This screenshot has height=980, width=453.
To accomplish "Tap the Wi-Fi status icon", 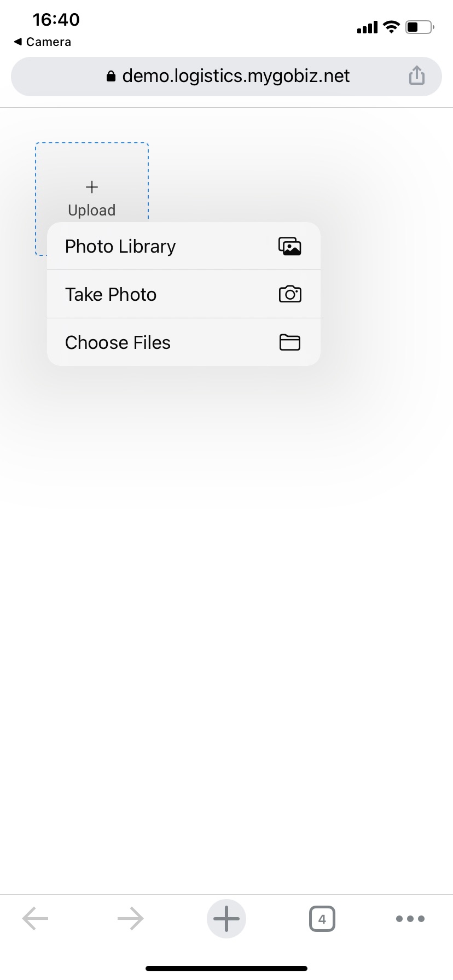I will point(391,27).
